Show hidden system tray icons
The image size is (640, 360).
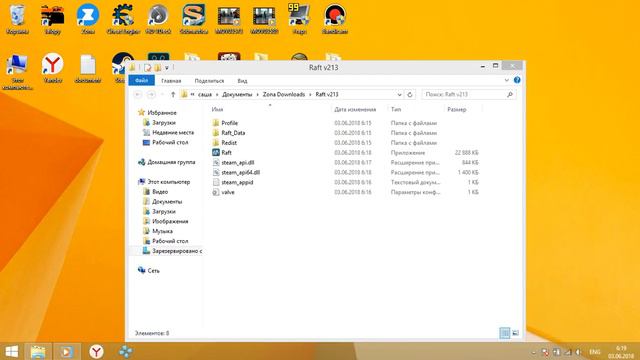533,352
